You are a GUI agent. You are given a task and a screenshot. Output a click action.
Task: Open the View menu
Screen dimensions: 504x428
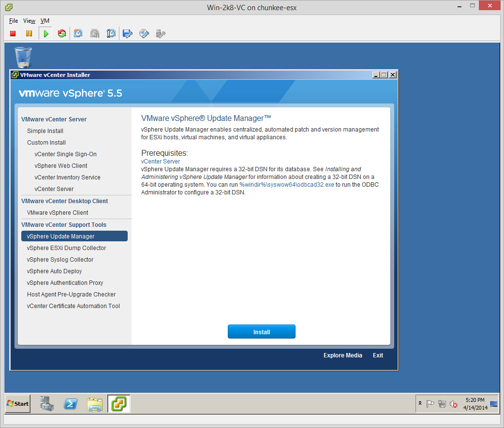(29, 21)
